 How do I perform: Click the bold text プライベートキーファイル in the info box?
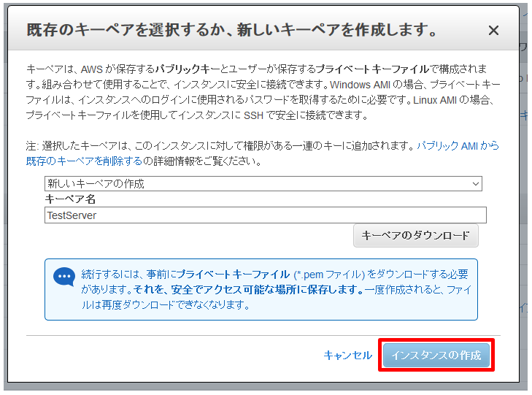pyautogui.click(x=234, y=274)
